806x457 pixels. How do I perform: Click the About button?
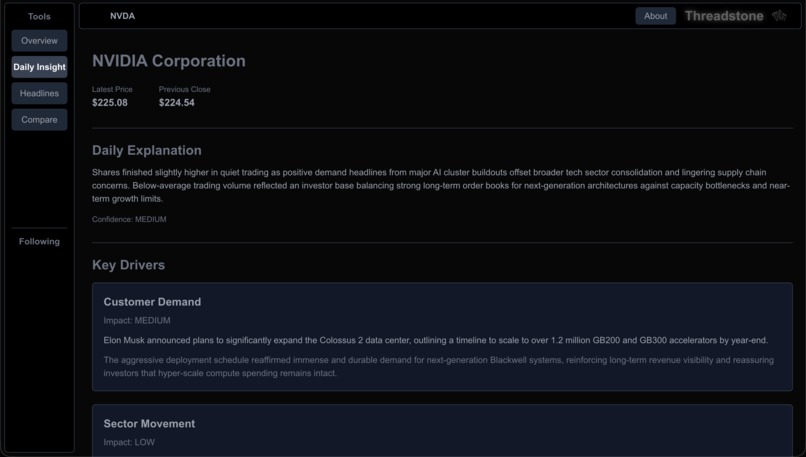pyautogui.click(x=655, y=16)
